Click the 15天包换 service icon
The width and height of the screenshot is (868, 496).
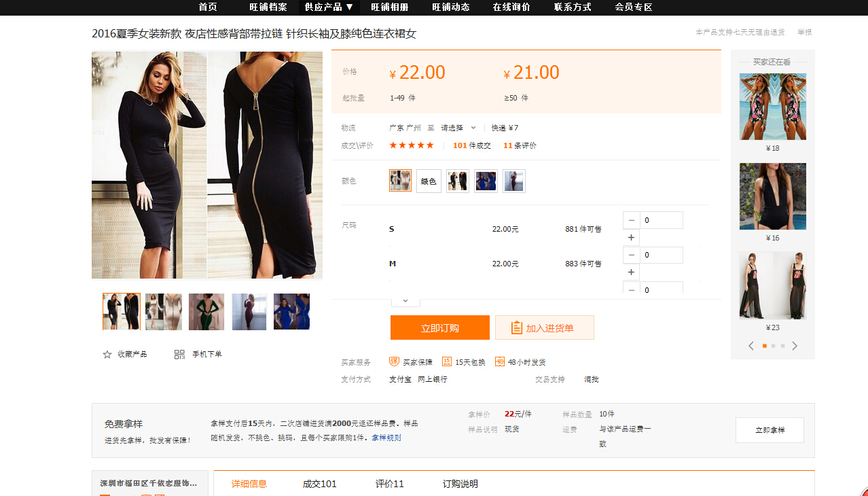point(447,361)
